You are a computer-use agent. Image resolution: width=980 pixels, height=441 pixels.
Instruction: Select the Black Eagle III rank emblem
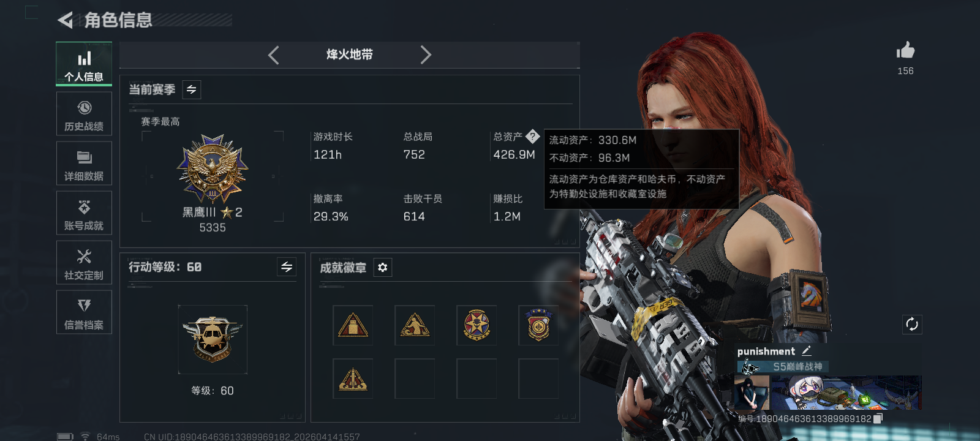213,169
